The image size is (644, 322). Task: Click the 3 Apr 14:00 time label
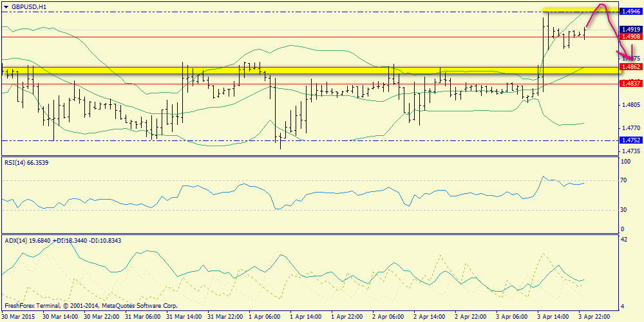pos(554,317)
